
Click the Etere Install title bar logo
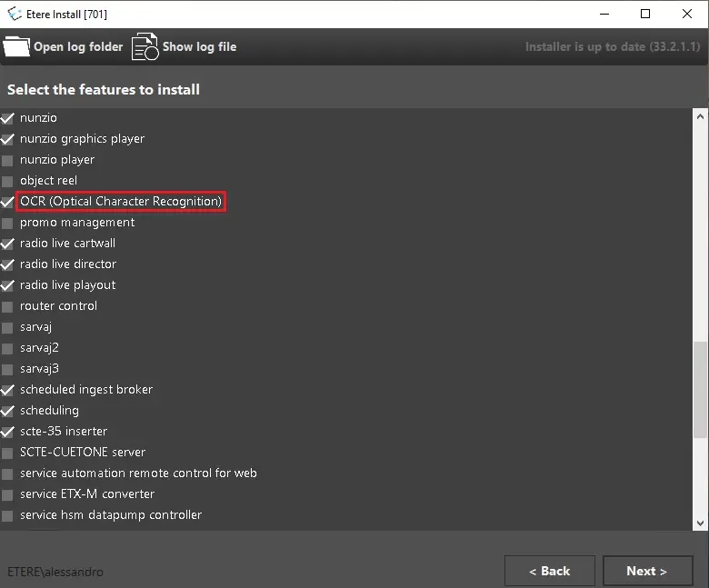(14, 14)
